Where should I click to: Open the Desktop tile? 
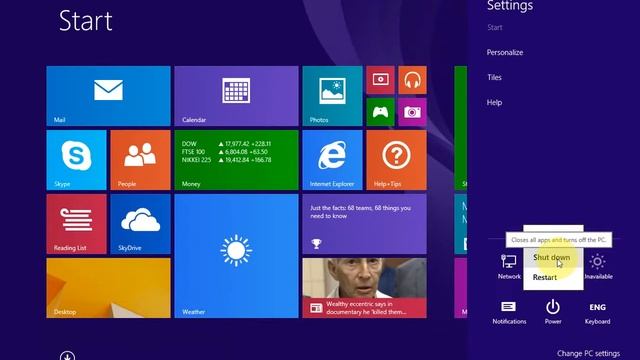click(108, 288)
